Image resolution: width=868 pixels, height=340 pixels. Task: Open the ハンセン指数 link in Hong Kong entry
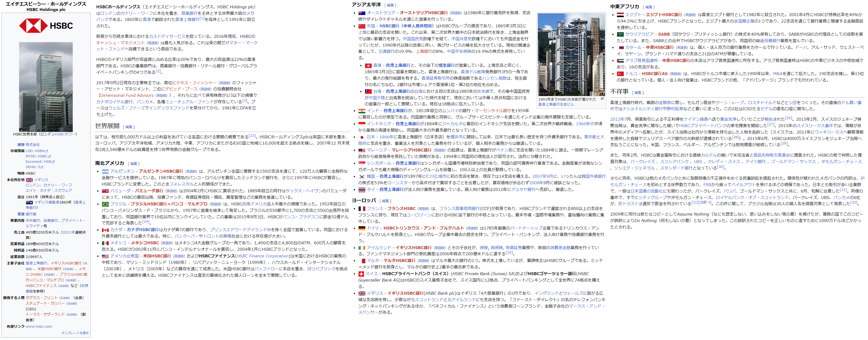tap(494, 79)
